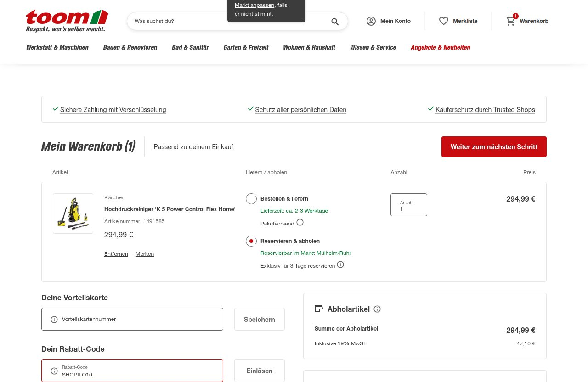Click info icon in Vorteilskartennummer field
The image size is (588, 382).
click(54, 320)
